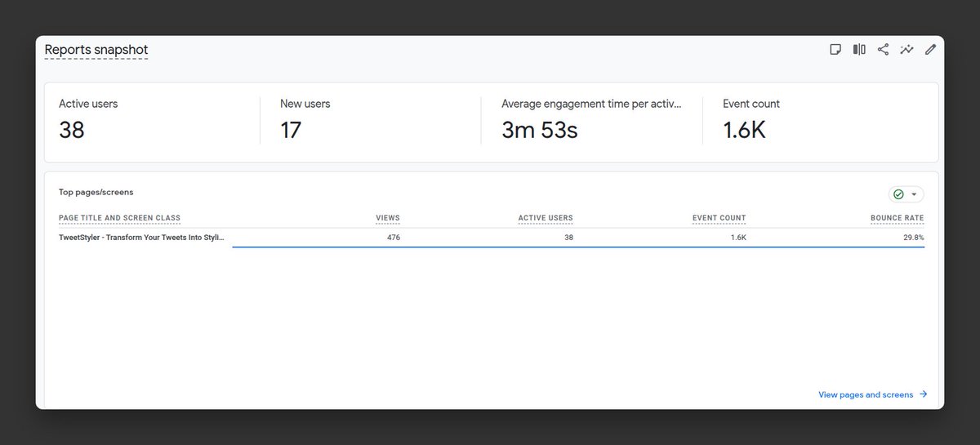The height and width of the screenshot is (445, 980).
Task: Click the 38 active users table cell
Action: pos(568,238)
